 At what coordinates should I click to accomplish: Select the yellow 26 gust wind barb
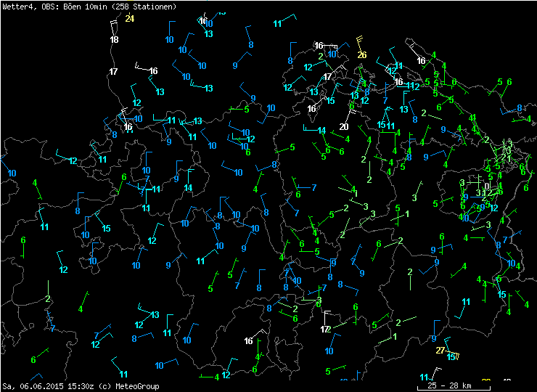(362, 55)
